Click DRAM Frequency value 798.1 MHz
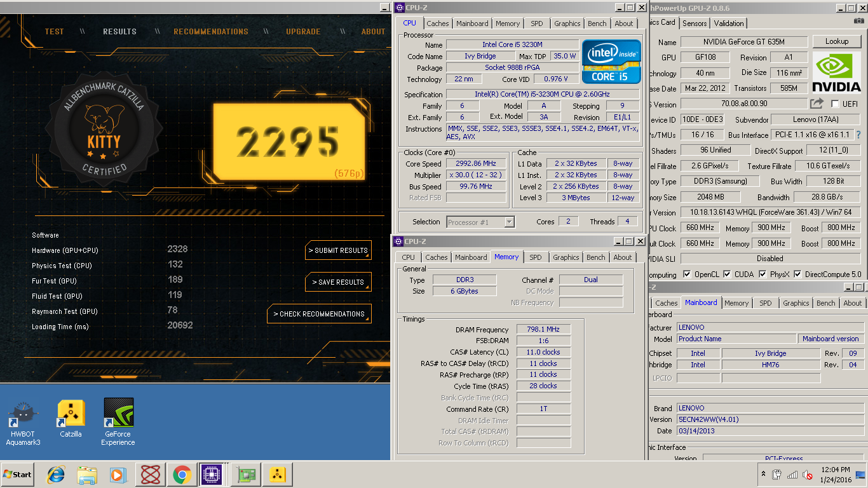The image size is (868, 488). tap(543, 329)
